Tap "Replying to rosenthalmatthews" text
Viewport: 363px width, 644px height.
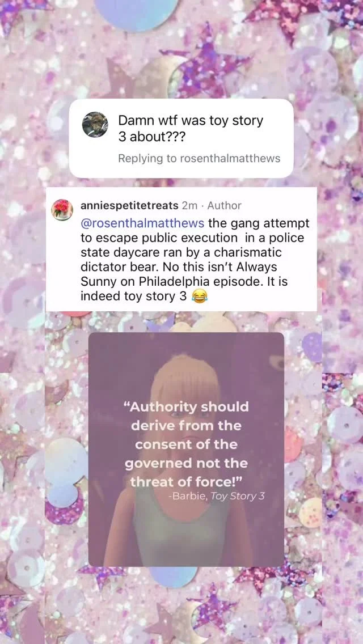coord(200,159)
